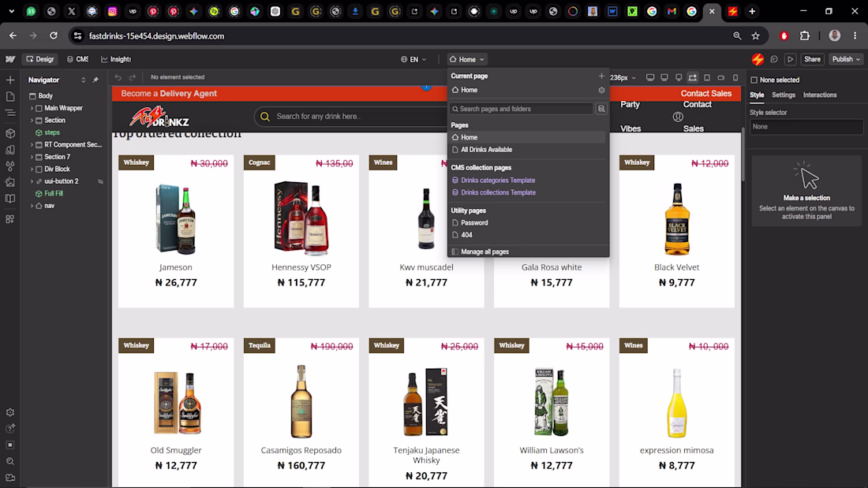Expand the uui-button 2 node
Image resolution: width=868 pixels, height=488 pixels.
32,181
